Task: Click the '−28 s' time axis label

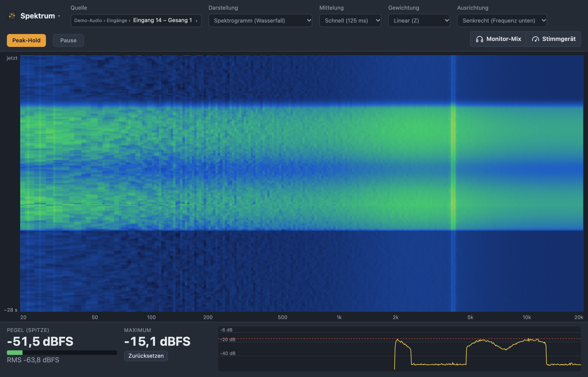Action: [x=11, y=310]
